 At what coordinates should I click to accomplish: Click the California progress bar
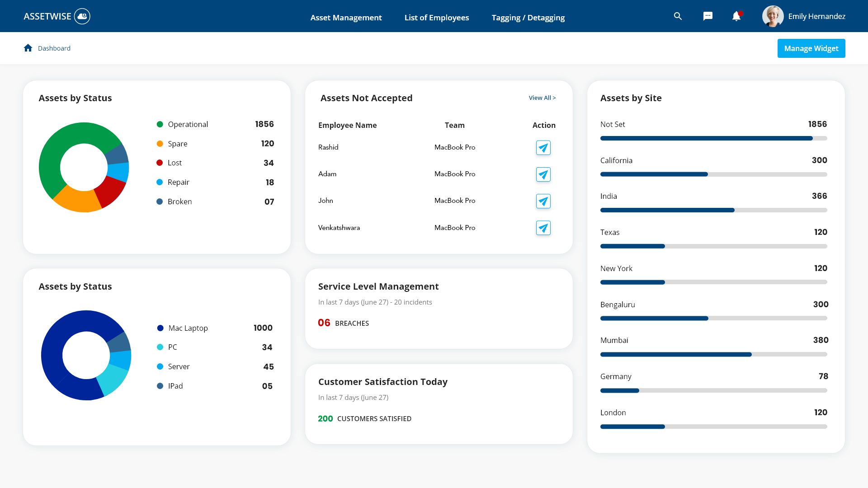pyautogui.click(x=713, y=174)
